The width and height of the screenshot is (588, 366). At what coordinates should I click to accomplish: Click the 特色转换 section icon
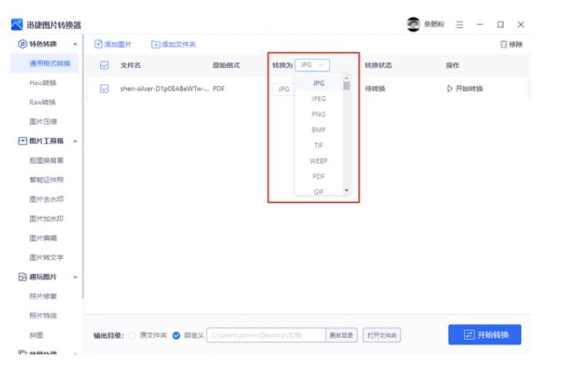23,44
